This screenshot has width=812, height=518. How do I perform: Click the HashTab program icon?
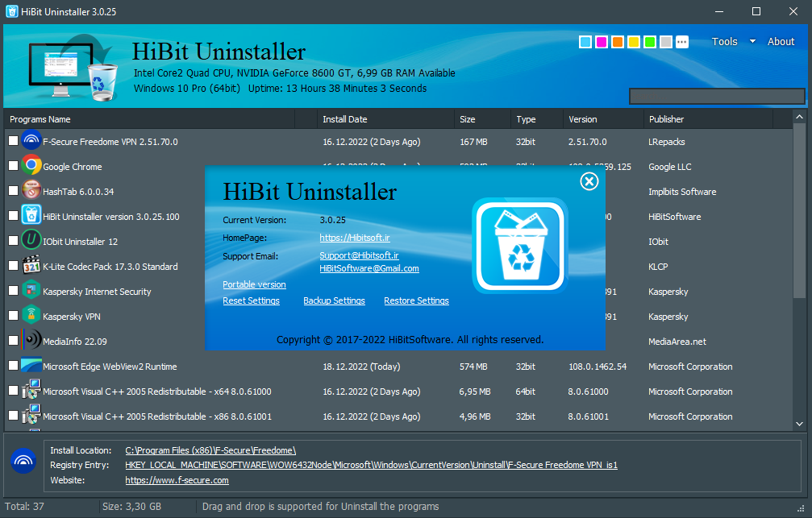31,190
